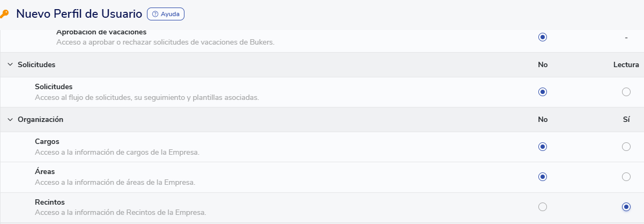The height and width of the screenshot is (224, 644).
Task: Click the Solicitudes section header label
Action: pos(36,64)
